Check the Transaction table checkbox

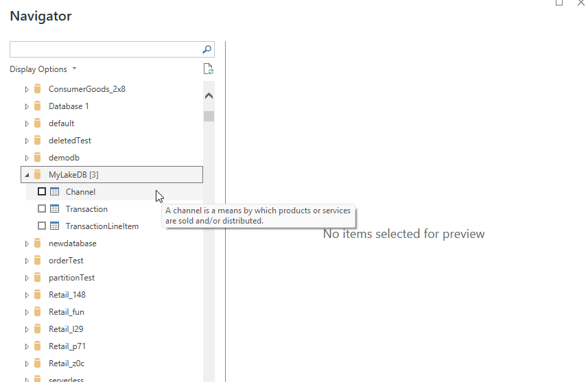click(42, 209)
